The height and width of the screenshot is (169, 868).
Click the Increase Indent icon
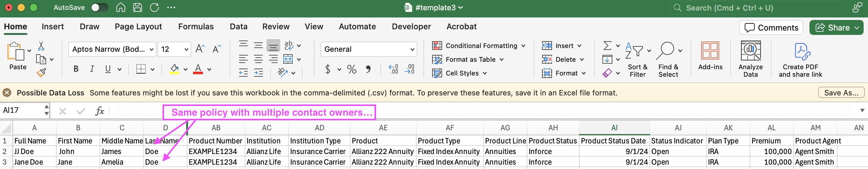(258, 73)
